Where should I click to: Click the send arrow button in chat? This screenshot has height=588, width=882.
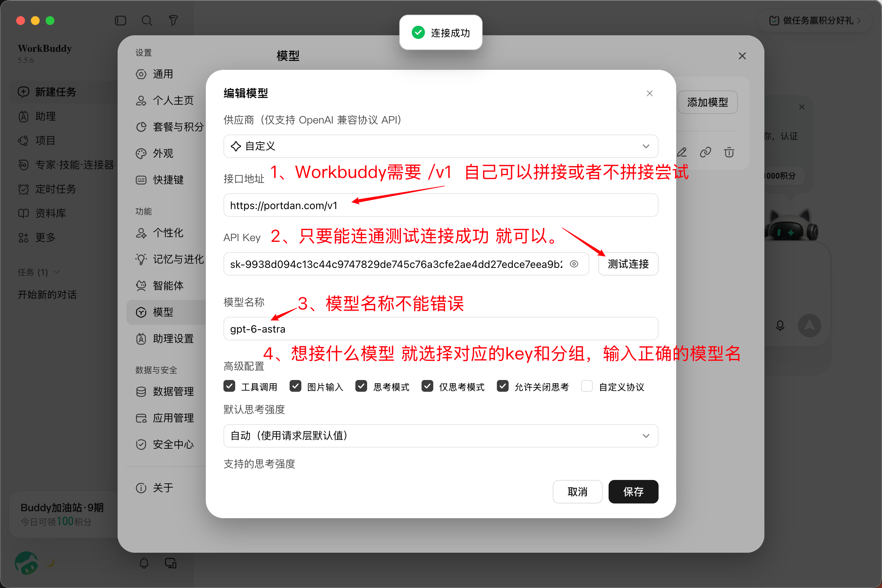(x=809, y=326)
